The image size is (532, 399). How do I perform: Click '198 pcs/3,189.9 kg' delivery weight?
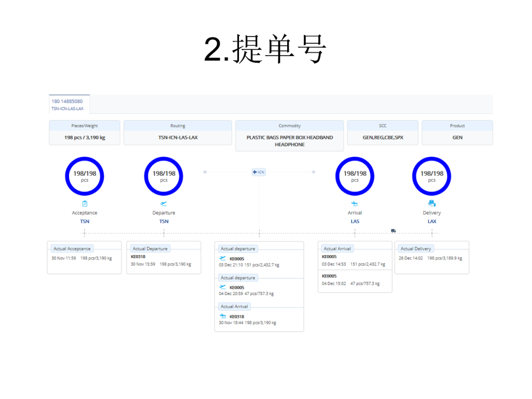coord(444,258)
